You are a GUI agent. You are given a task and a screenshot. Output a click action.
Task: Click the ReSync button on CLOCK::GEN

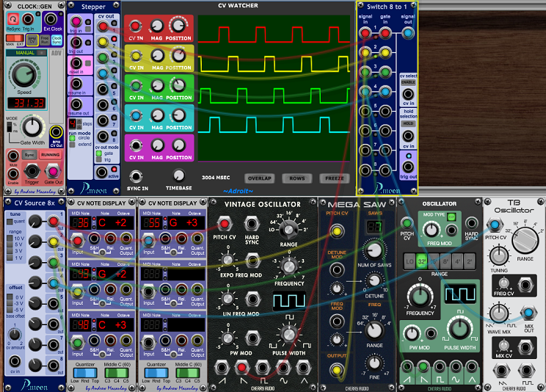[13, 19]
